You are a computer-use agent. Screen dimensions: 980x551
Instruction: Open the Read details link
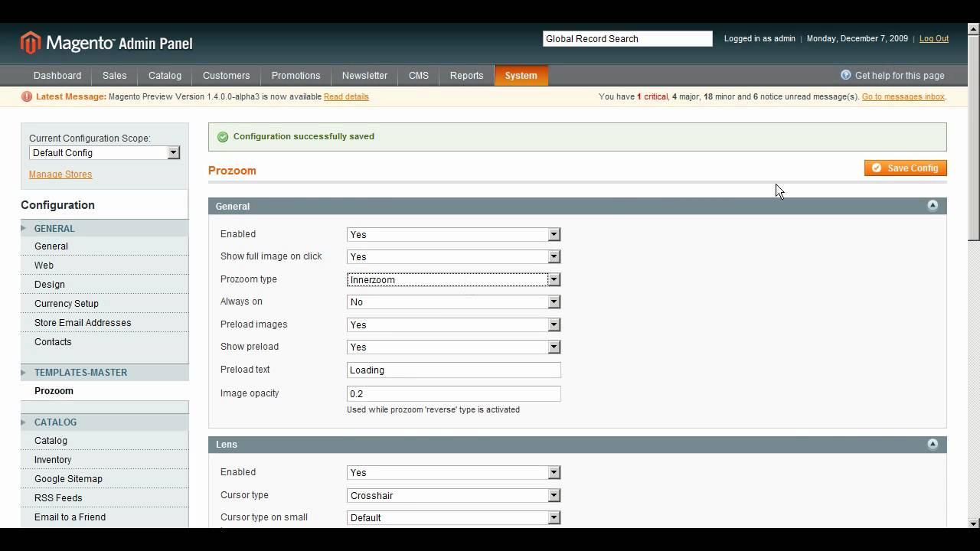[346, 96]
